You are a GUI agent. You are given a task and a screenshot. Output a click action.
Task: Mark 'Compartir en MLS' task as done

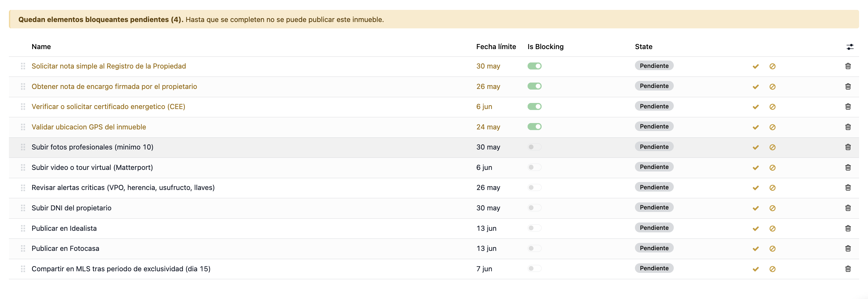[756, 269]
